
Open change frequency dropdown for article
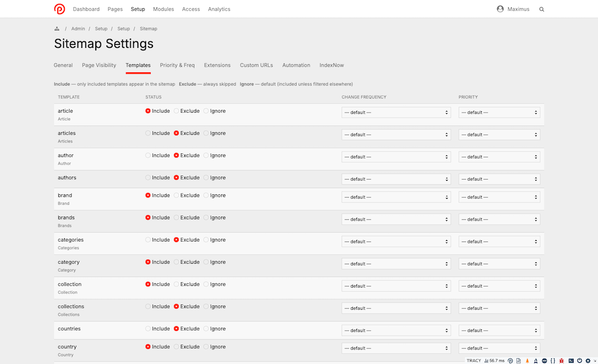tap(396, 113)
